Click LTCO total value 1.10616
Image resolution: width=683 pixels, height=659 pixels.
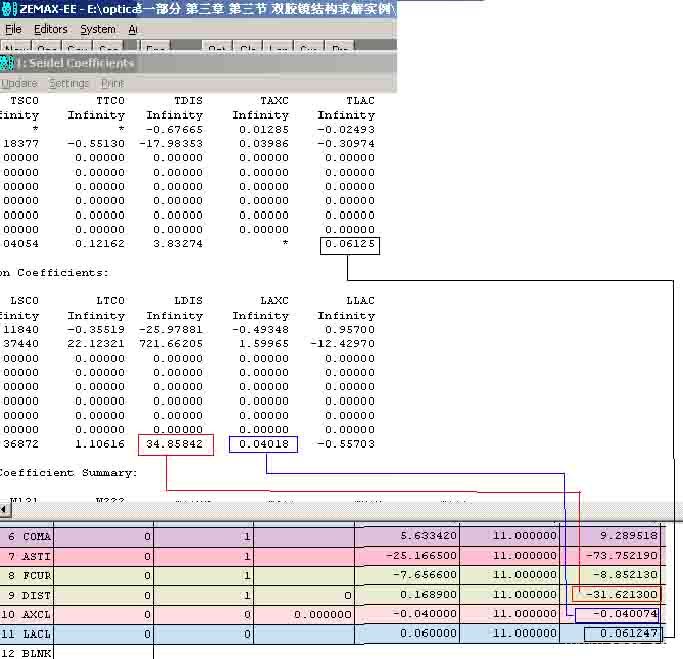[x=100, y=444]
